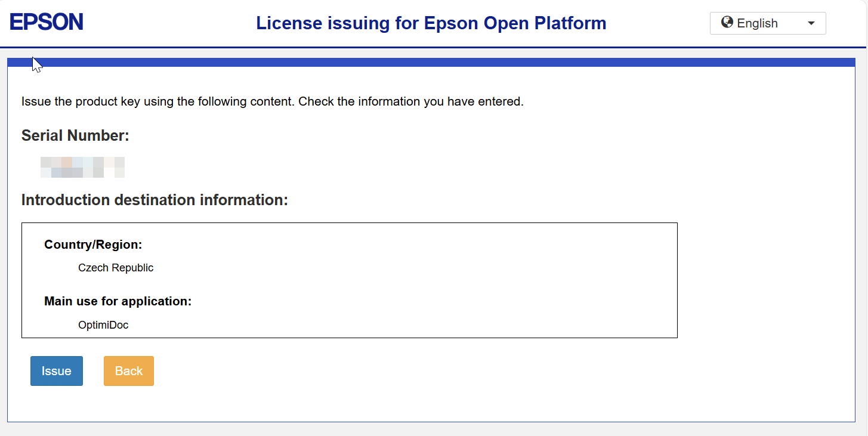Select the Main use for application label
This screenshot has height=436, width=868.
point(118,301)
